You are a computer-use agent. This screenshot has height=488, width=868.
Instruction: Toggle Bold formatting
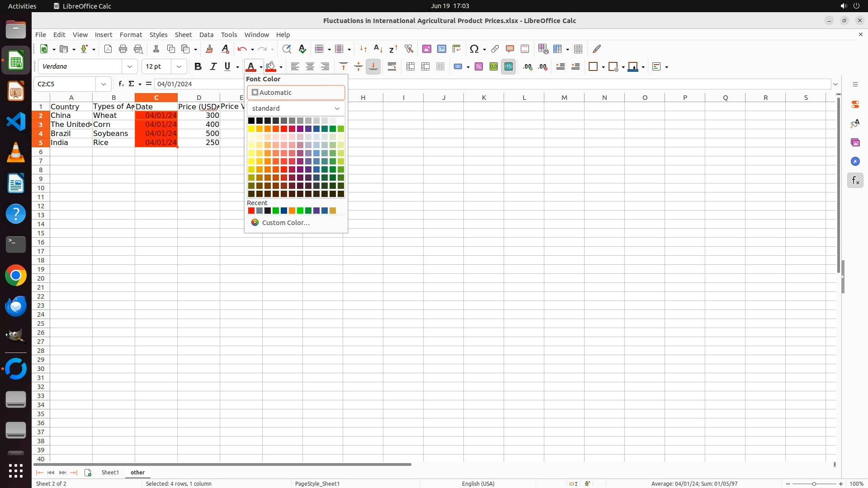[x=198, y=66]
